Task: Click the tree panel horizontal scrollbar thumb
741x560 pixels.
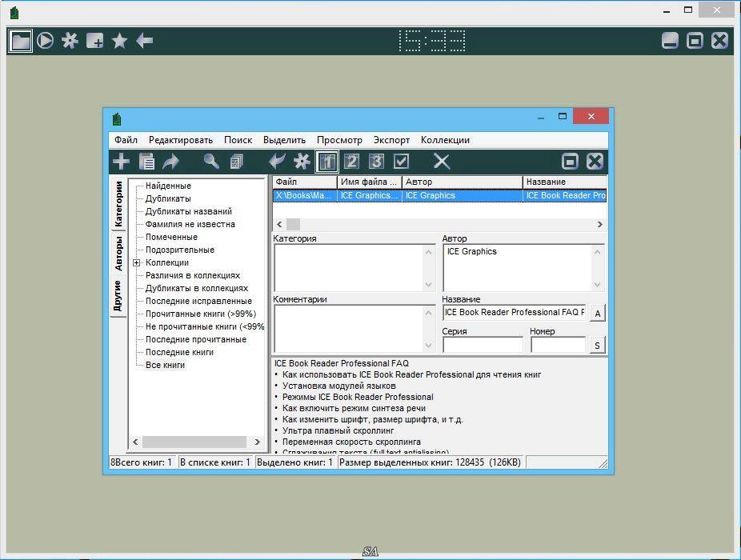Action: pyautogui.click(x=194, y=442)
